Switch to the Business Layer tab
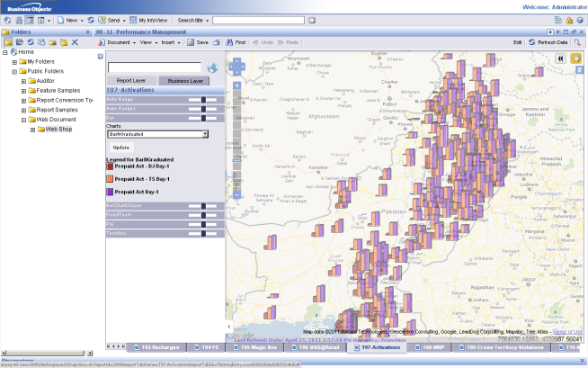 [185, 81]
